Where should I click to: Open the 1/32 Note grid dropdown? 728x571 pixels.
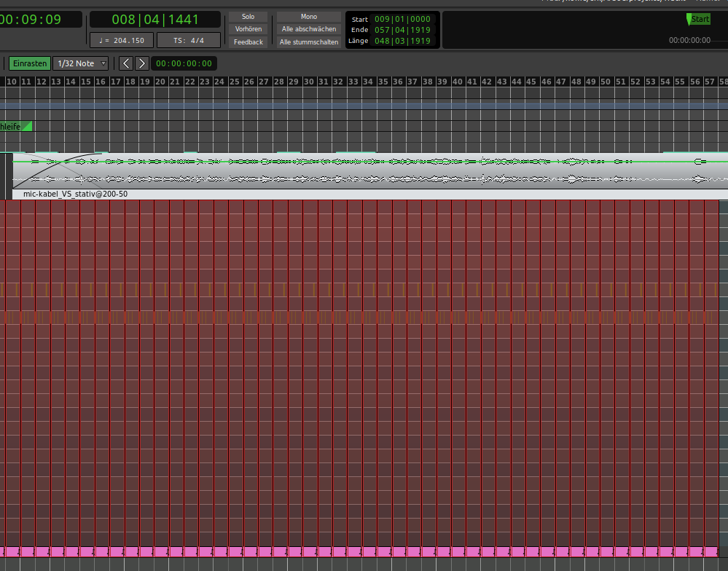tap(80, 63)
